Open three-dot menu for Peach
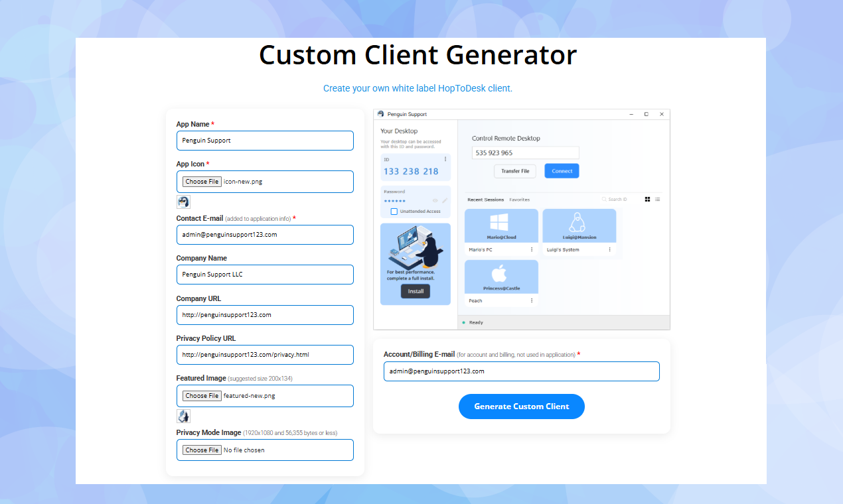 click(532, 300)
